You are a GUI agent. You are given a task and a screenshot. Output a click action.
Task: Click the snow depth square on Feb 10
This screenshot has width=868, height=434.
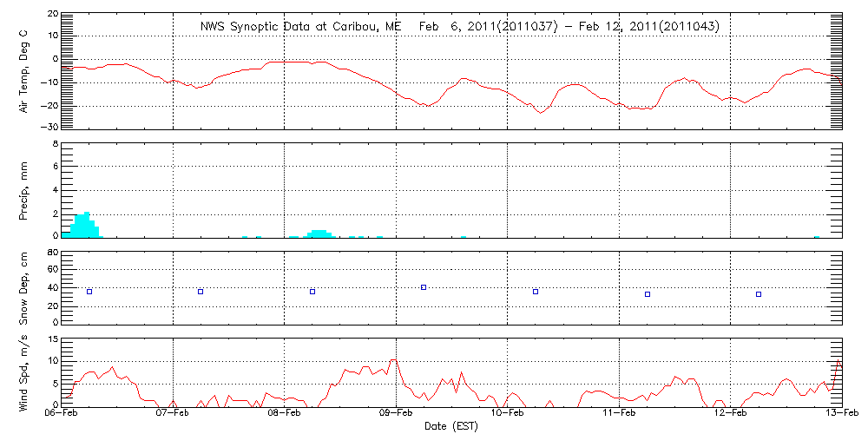536,292
